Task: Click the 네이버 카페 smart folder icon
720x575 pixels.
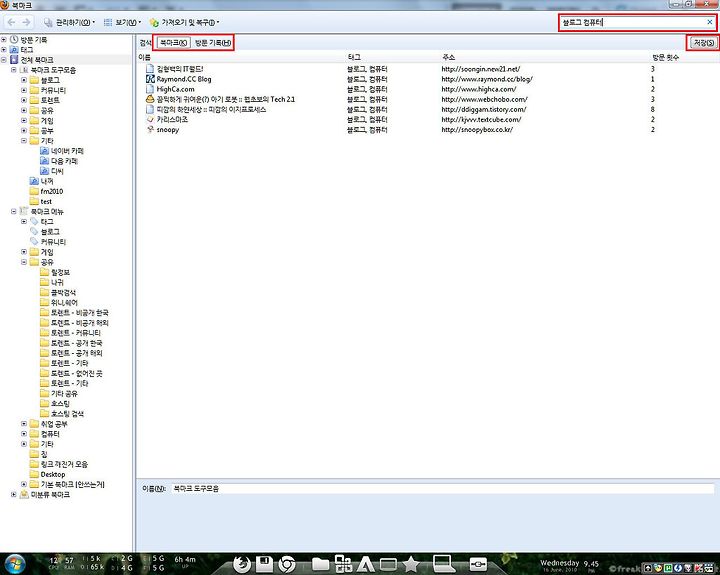Action: click(45, 151)
